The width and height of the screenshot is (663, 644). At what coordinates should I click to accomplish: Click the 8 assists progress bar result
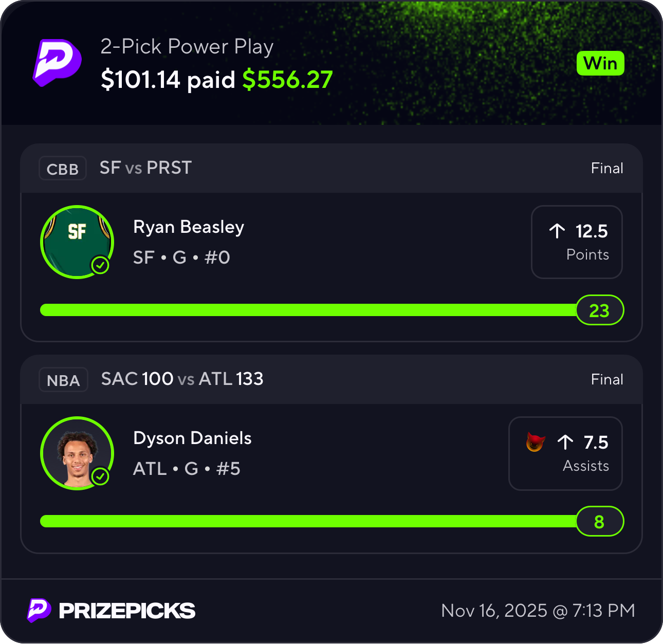(599, 522)
